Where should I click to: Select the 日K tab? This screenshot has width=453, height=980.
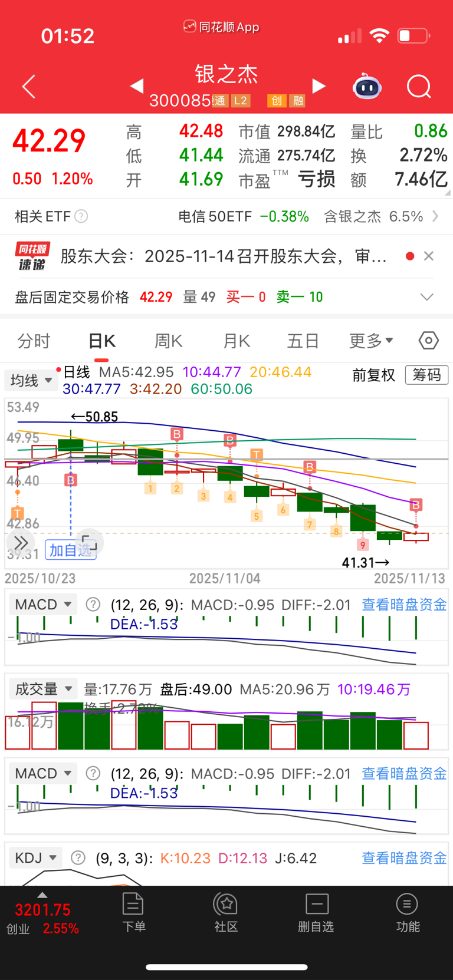coord(101,341)
